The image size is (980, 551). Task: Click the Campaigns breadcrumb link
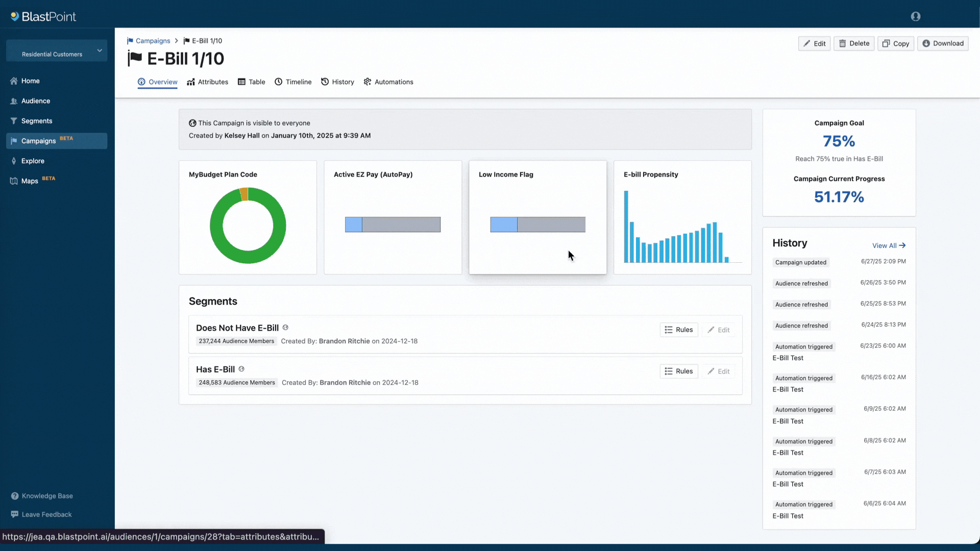[153, 41]
